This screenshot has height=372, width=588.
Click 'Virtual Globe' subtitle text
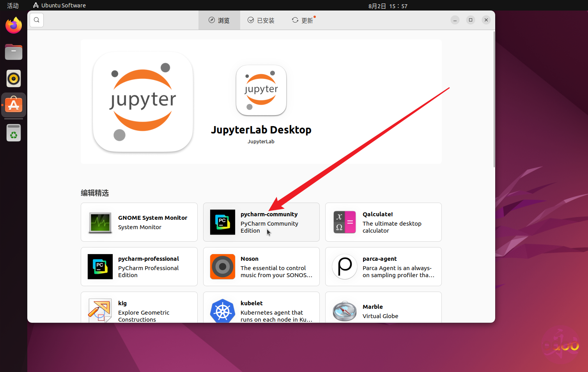(x=380, y=316)
